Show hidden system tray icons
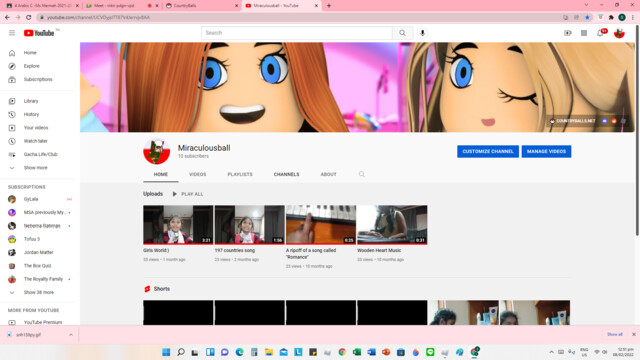 point(551,352)
